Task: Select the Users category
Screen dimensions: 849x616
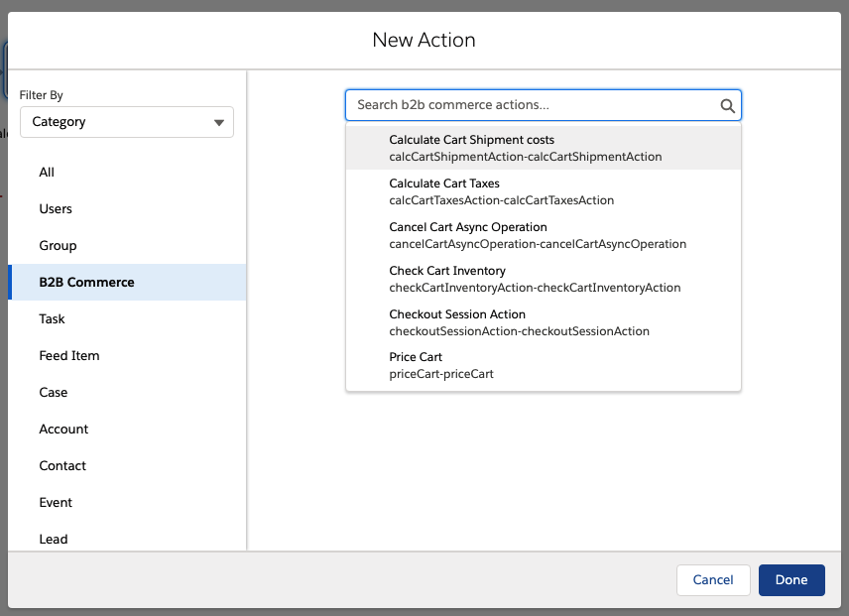Action: click(x=127, y=209)
